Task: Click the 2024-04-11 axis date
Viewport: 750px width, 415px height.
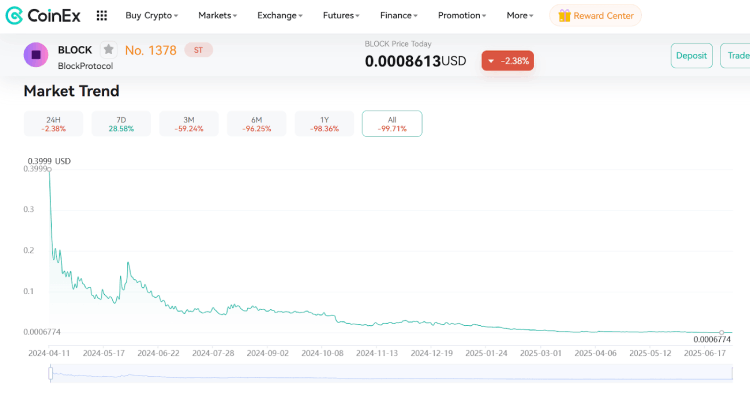Action: [x=49, y=353]
